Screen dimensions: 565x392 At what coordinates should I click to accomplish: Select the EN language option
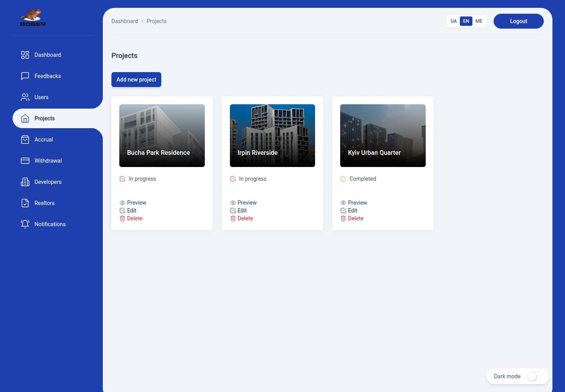point(466,21)
